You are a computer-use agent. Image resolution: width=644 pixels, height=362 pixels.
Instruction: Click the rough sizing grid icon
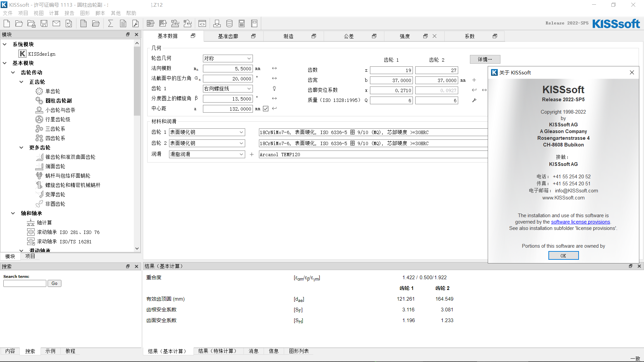tap(151, 23)
